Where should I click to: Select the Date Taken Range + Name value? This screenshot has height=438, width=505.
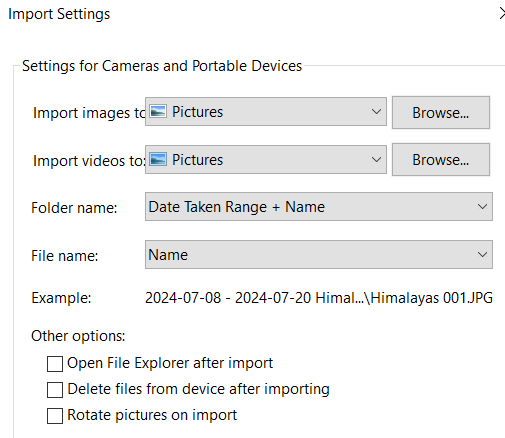pos(236,207)
